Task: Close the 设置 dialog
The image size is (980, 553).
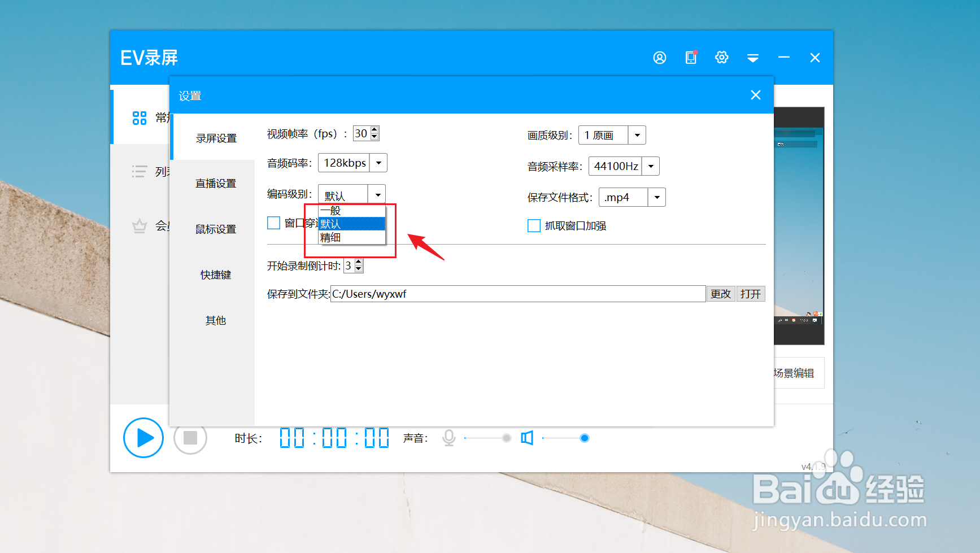Action: pyautogui.click(x=756, y=95)
